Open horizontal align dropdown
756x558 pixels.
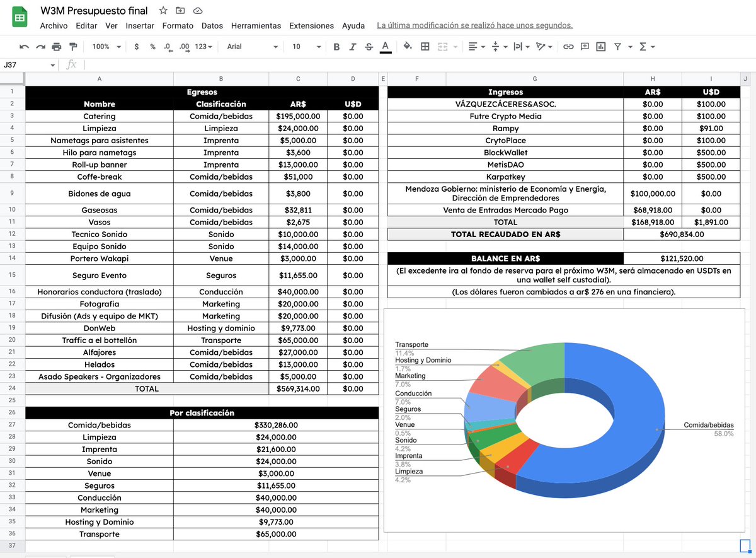pos(477,47)
